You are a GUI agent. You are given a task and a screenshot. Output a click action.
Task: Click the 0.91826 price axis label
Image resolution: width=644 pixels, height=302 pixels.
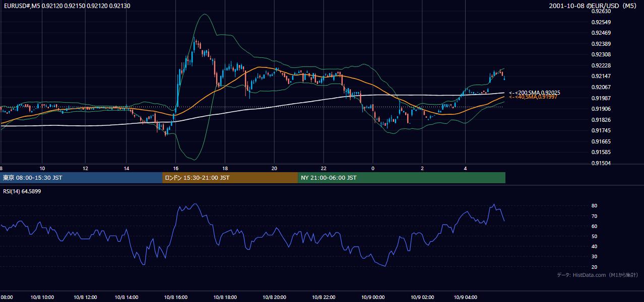click(x=601, y=120)
